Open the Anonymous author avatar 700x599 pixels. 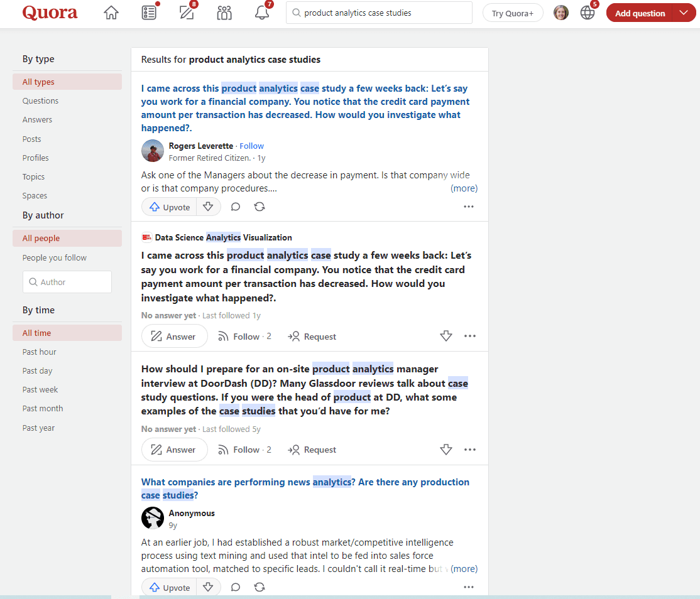coord(153,518)
